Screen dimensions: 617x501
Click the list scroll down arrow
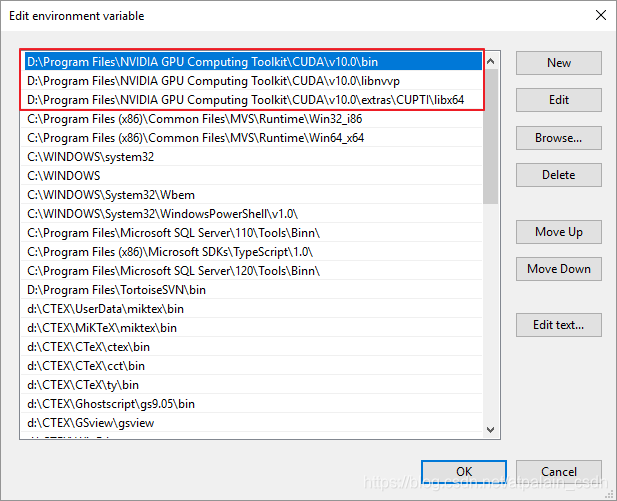click(x=490, y=429)
